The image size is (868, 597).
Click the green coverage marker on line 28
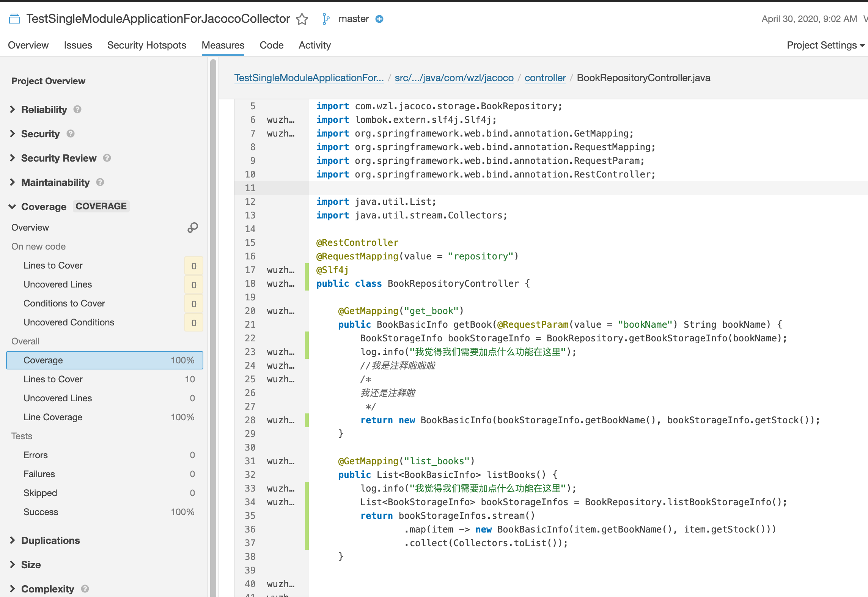point(307,420)
